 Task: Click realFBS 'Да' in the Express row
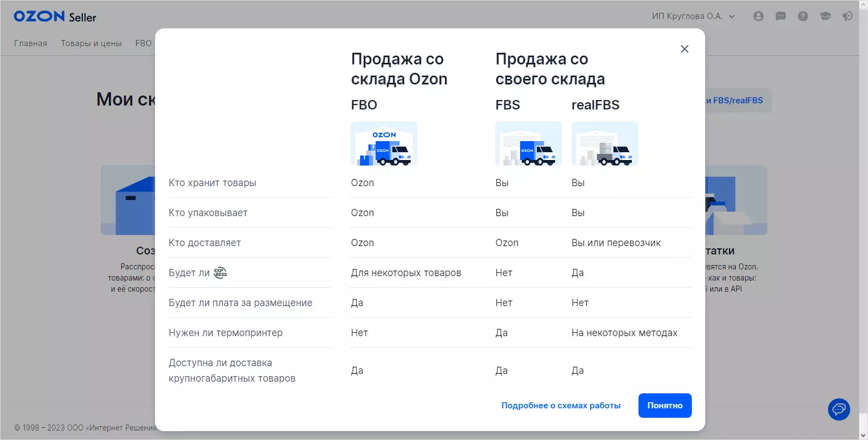pyautogui.click(x=577, y=273)
